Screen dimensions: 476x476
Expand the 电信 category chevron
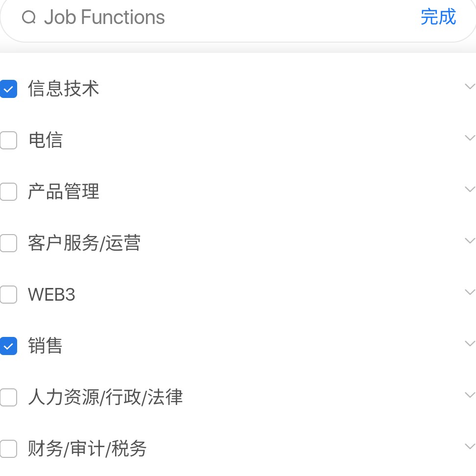click(470, 138)
